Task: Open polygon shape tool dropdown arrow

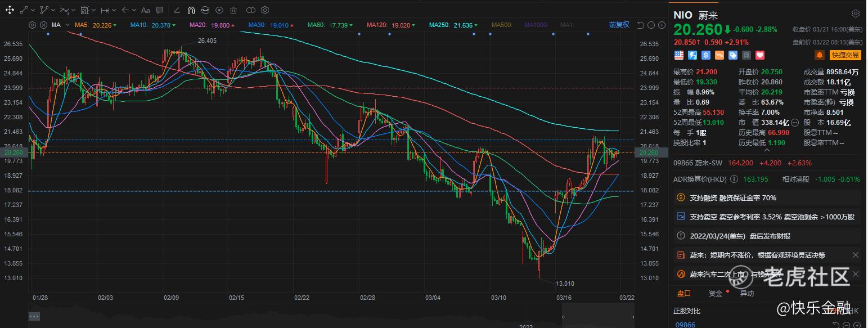Action: point(53,10)
